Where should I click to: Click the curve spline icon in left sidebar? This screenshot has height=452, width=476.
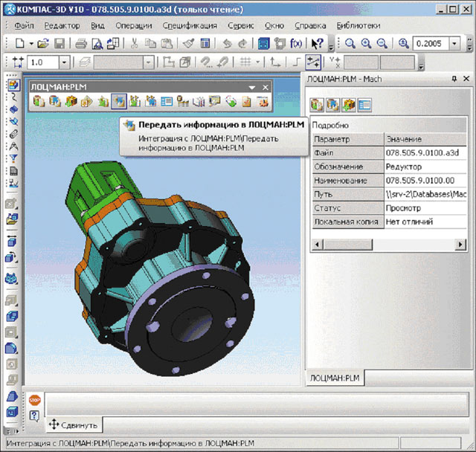pyautogui.click(x=13, y=97)
